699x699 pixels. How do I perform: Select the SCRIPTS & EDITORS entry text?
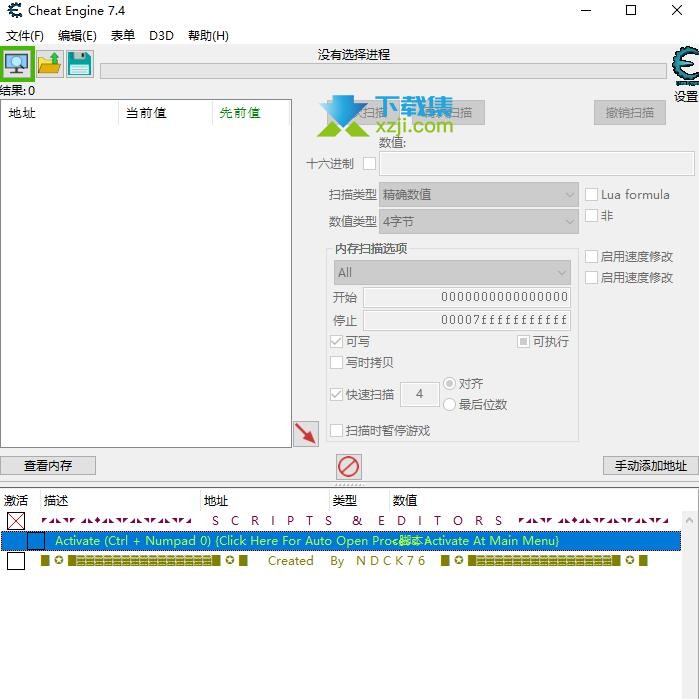tap(355, 521)
